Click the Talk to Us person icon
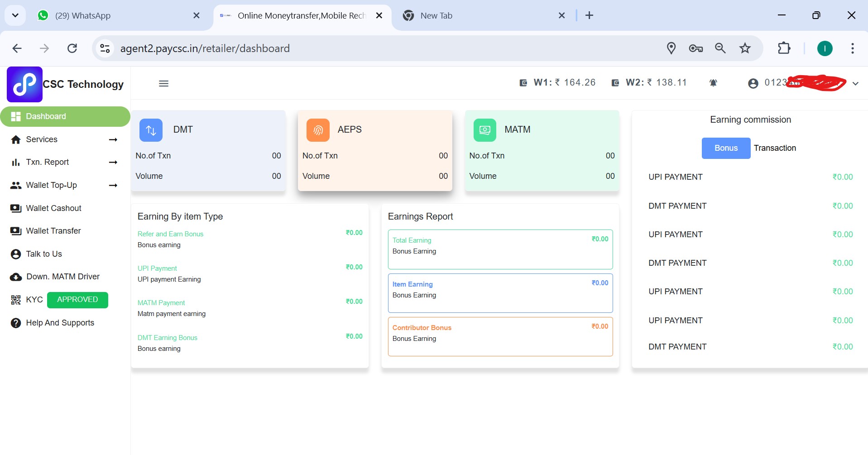The width and height of the screenshot is (868, 455). tap(16, 254)
